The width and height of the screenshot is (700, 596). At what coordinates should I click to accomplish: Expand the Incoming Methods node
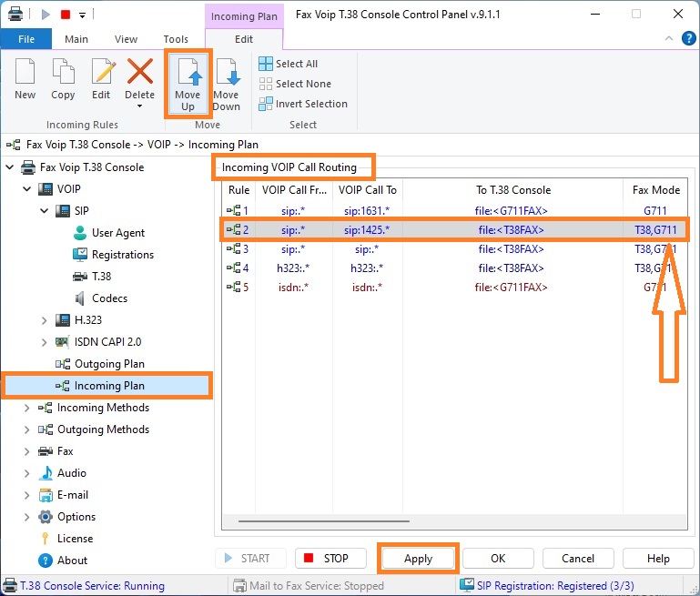(26, 408)
